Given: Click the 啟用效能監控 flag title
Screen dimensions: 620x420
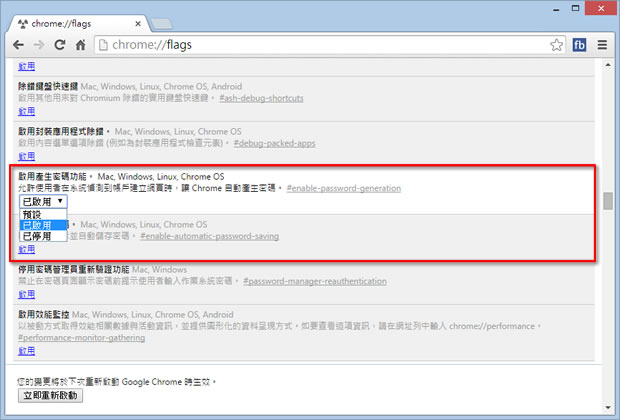Looking at the screenshot, I should [x=43, y=315].
